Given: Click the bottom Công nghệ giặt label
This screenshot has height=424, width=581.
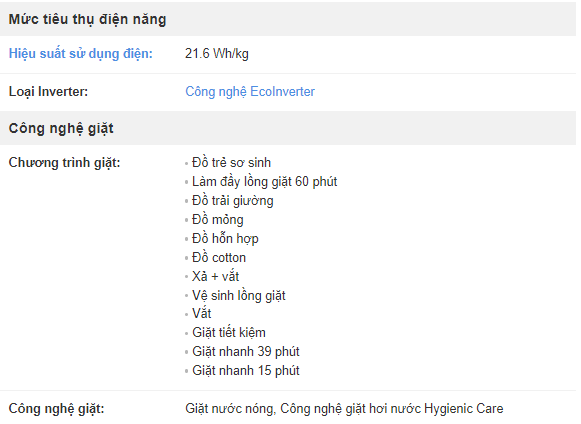Looking at the screenshot, I should (x=56, y=408).
